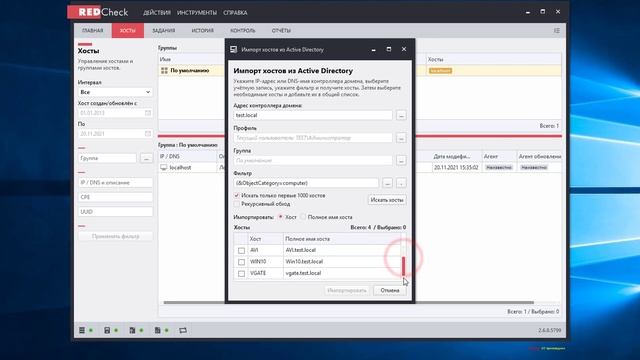
Task: Click ellipsis button beside sidebar Группа field
Action: 146,158
